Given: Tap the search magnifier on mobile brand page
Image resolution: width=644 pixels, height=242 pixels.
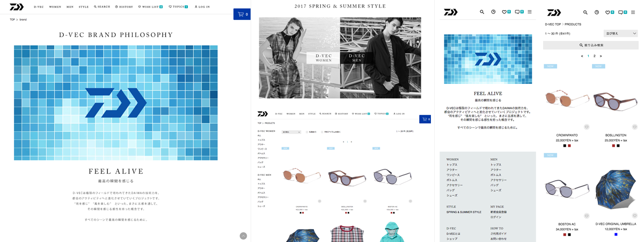Looking at the screenshot, I should [482, 12].
